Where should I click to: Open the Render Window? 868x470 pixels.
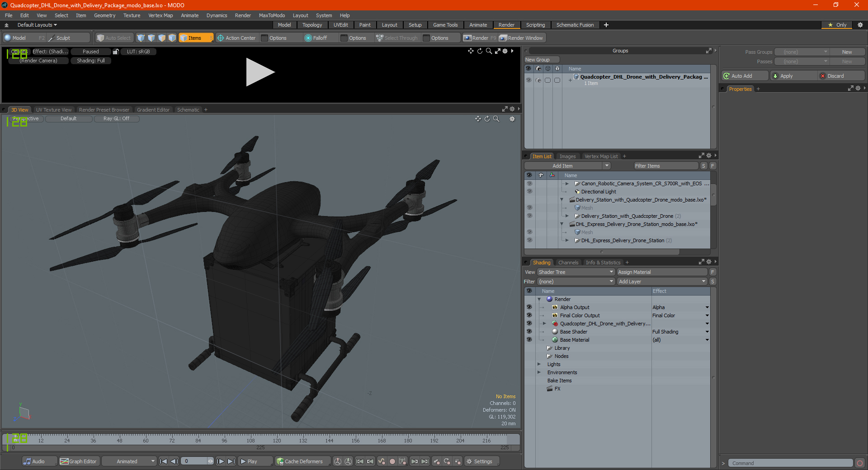pos(521,38)
